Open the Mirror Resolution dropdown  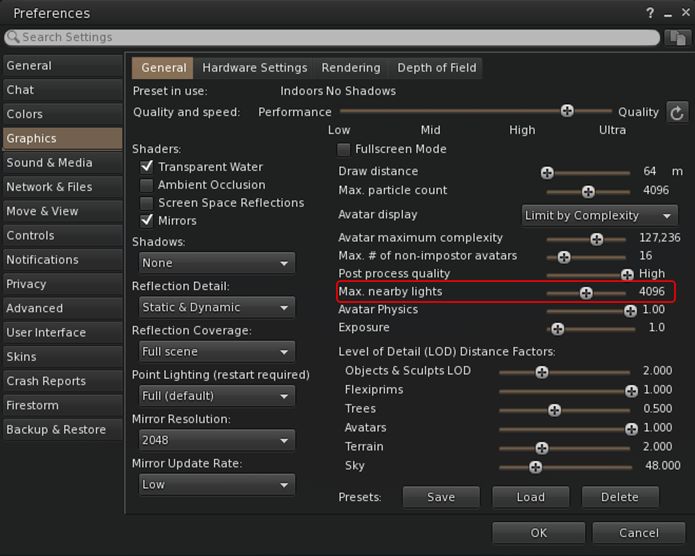[x=214, y=440]
